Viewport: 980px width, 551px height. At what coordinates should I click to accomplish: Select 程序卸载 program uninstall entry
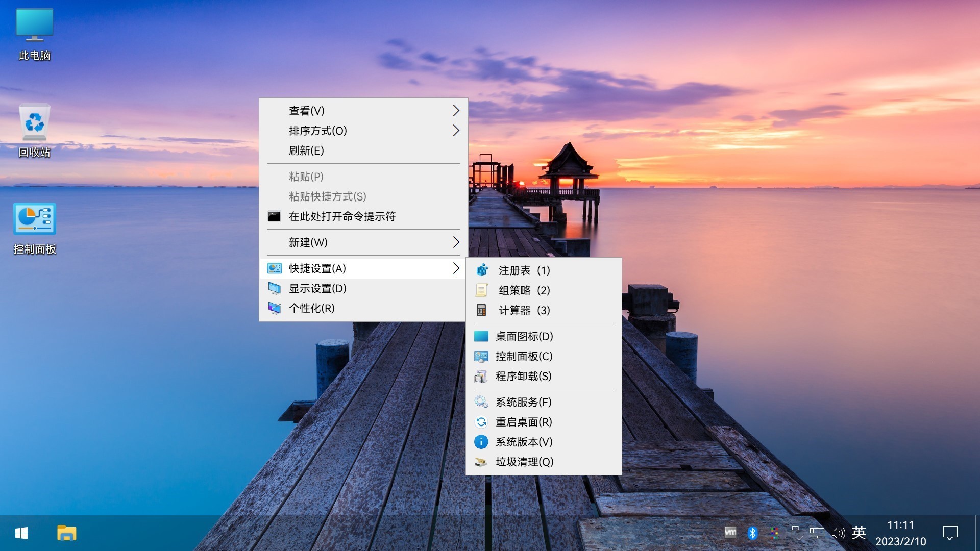click(523, 376)
